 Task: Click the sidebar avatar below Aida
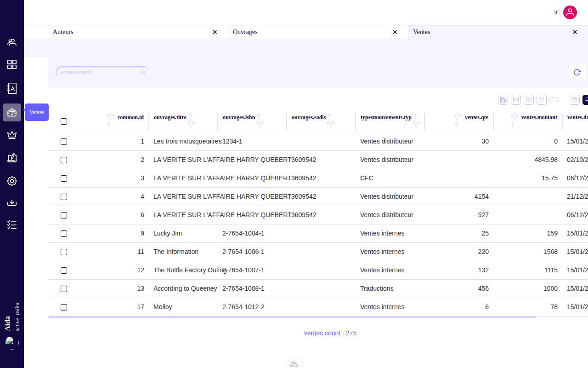tap(12, 343)
